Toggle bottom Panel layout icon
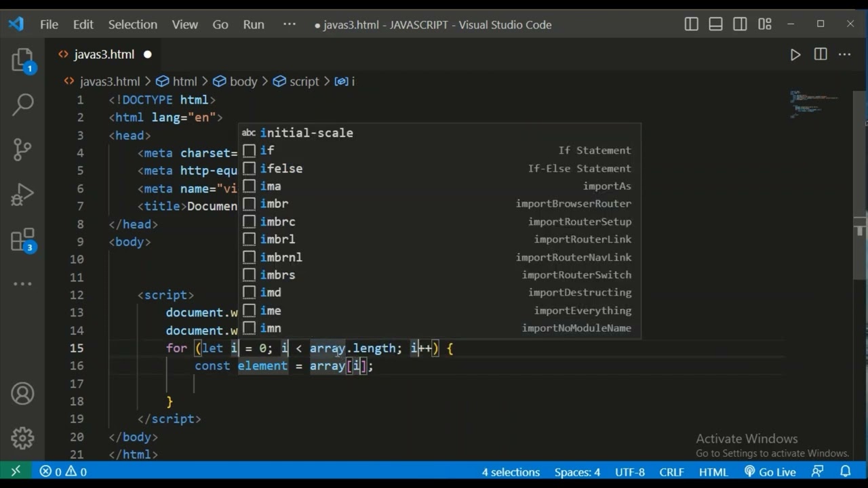 (x=715, y=24)
